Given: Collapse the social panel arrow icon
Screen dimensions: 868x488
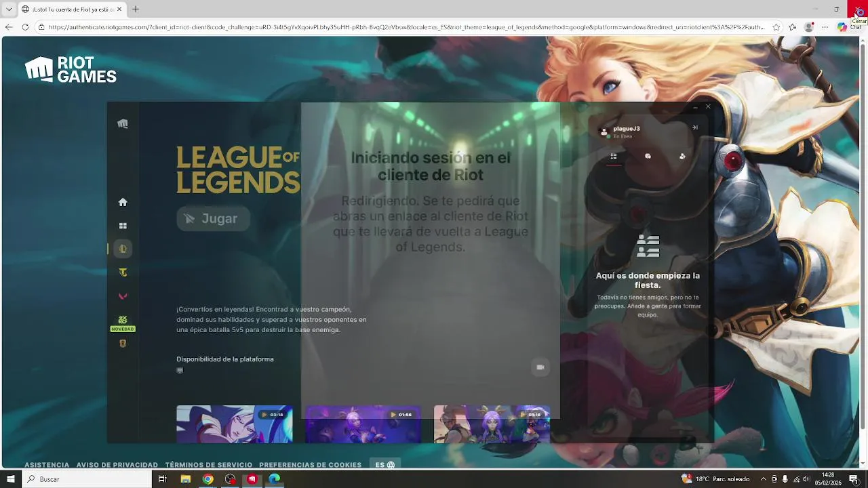Looking at the screenshot, I should [x=695, y=127].
